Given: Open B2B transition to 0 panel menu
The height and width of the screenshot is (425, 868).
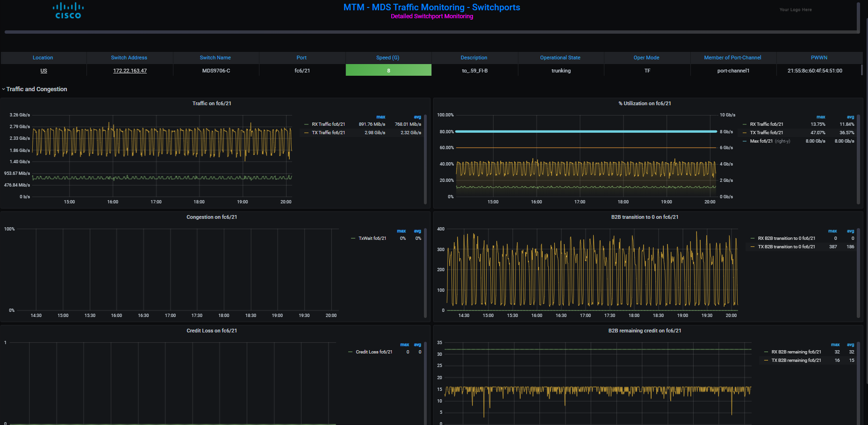Looking at the screenshot, I should (645, 217).
